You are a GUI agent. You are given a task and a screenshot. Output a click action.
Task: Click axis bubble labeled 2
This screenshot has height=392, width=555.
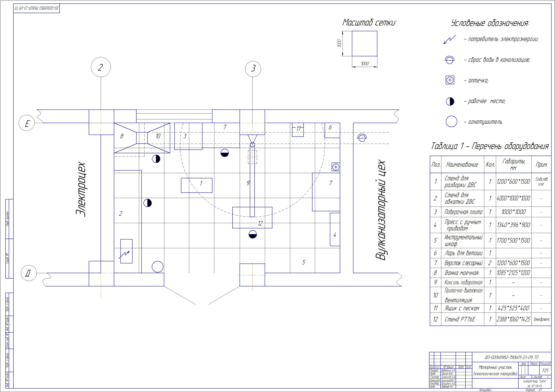(101, 67)
